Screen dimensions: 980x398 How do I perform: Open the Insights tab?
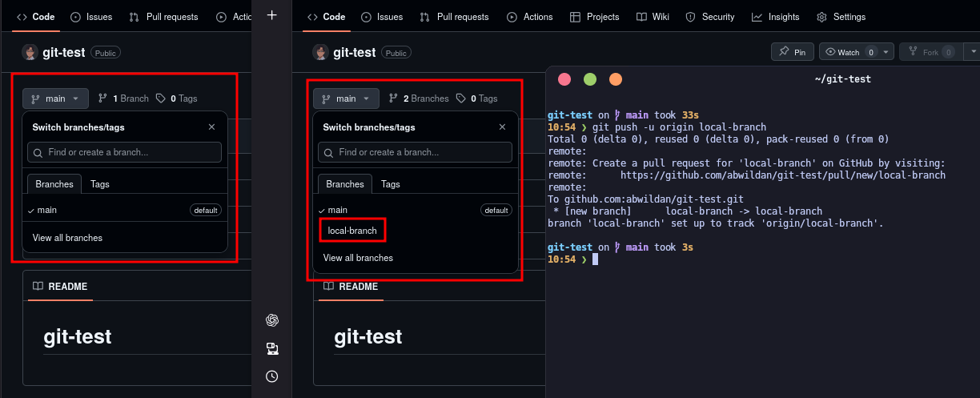(x=776, y=17)
